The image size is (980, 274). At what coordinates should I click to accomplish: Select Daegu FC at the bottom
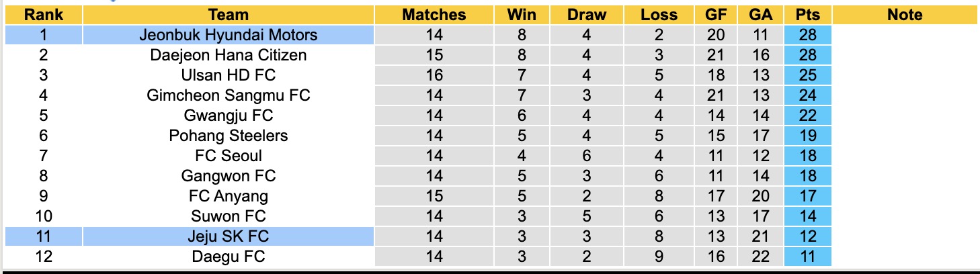[229, 257]
